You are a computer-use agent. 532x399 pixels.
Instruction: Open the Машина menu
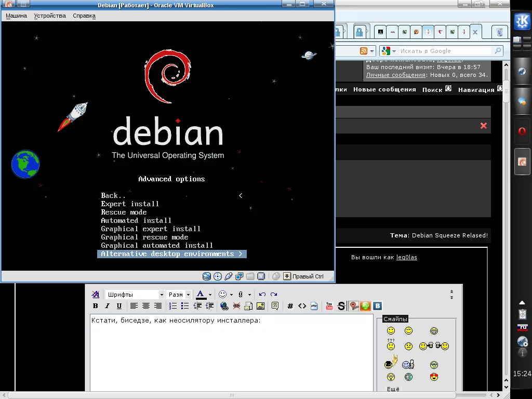(16, 16)
